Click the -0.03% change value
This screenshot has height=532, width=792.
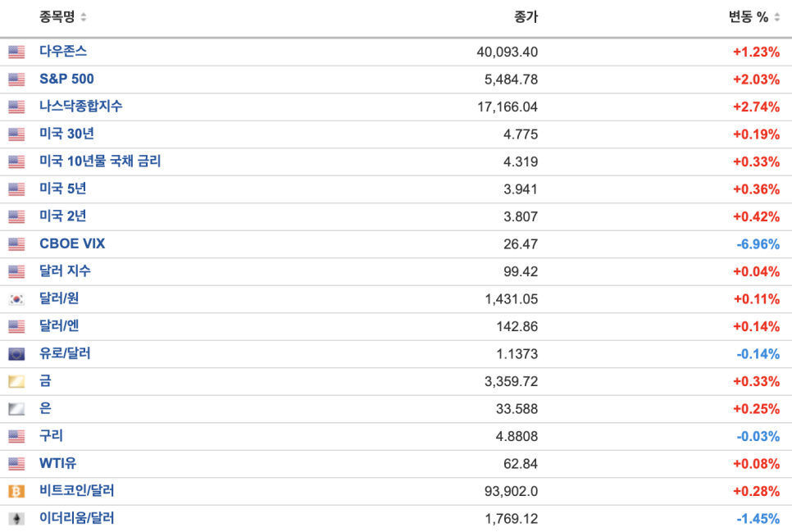pyautogui.click(x=758, y=437)
